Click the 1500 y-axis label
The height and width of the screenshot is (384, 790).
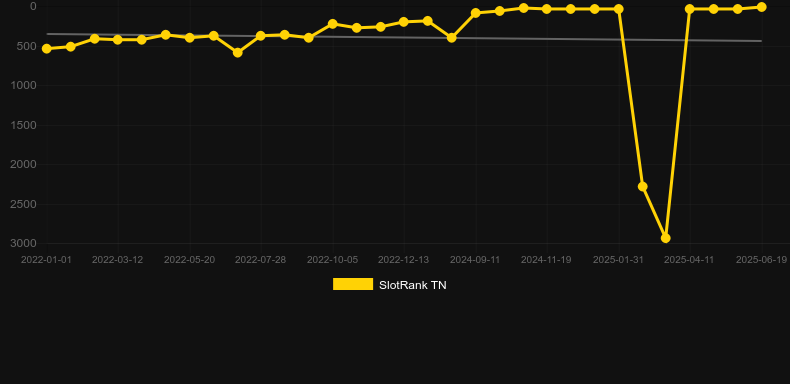coord(24,125)
